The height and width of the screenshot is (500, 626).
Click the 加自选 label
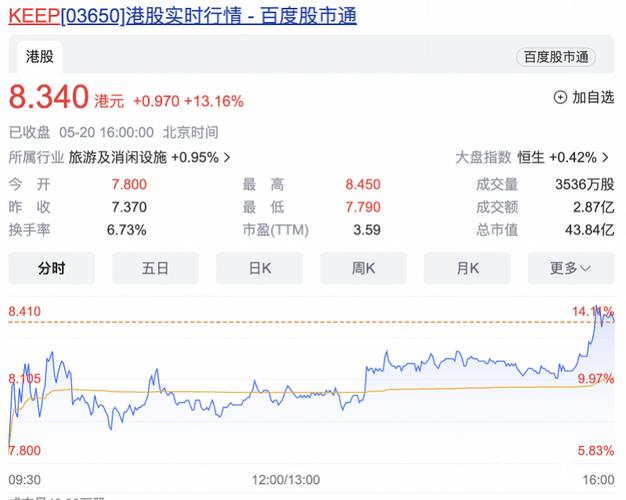coord(593,97)
